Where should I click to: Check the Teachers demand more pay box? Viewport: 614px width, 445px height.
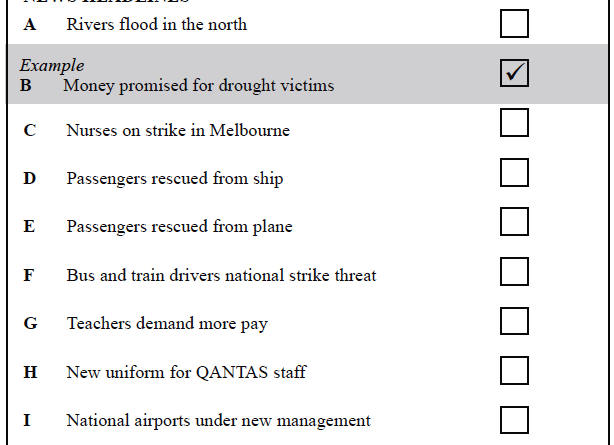(x=514, y=321)
